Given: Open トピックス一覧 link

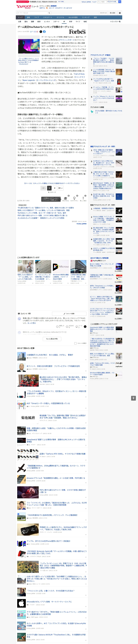Looking at the screenshot, I should click(115, 21).
